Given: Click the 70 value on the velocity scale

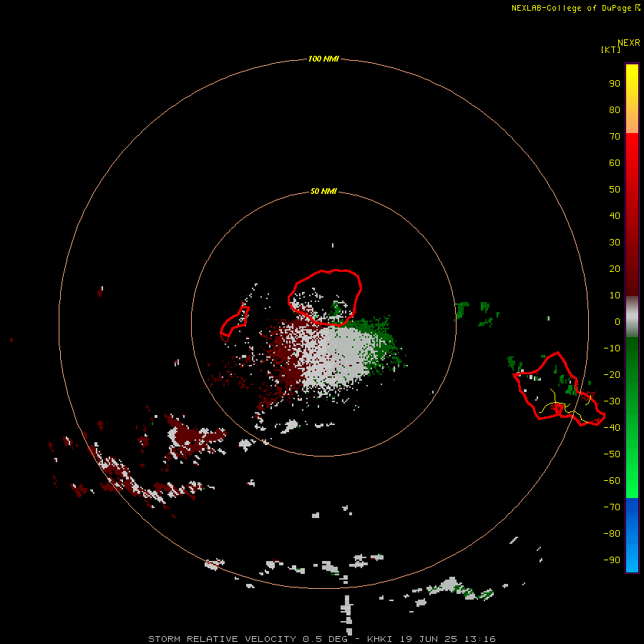Looking at the screenshot, I should [615, 137].
